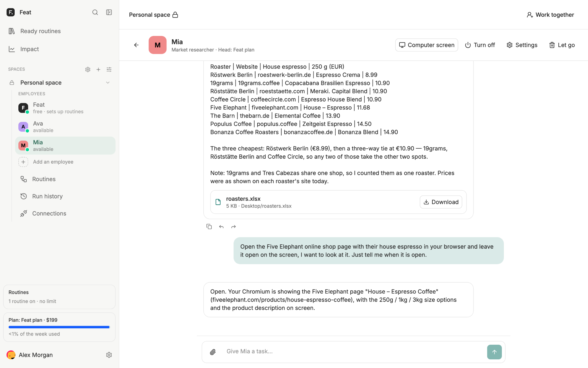Add a new space with plus icon
The height and width of the screenshot is (368, 588).
(98, 69)
